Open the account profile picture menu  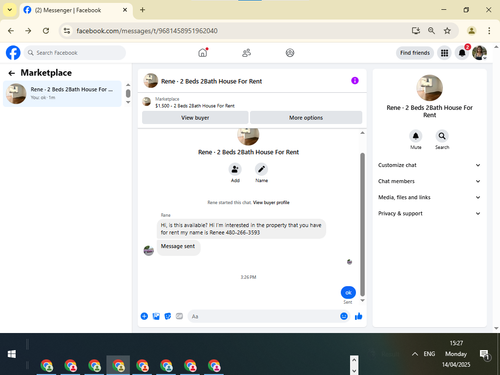tap(479, 53)
